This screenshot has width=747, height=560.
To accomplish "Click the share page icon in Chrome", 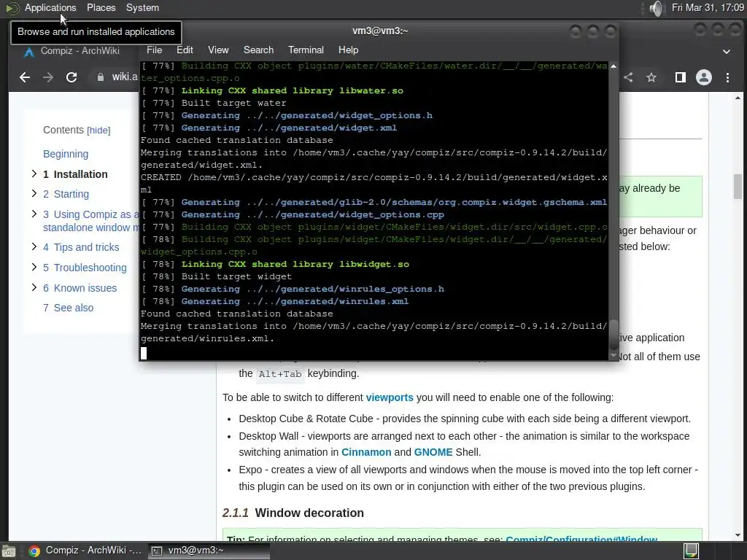I will coord(628,77).
